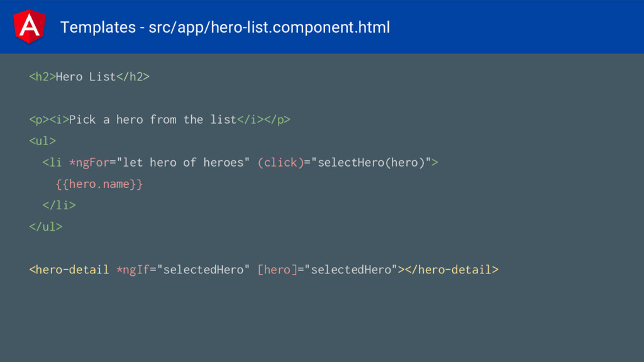
Task: Click the 'selectHero(hero)' string
Action: pos(371,163)
